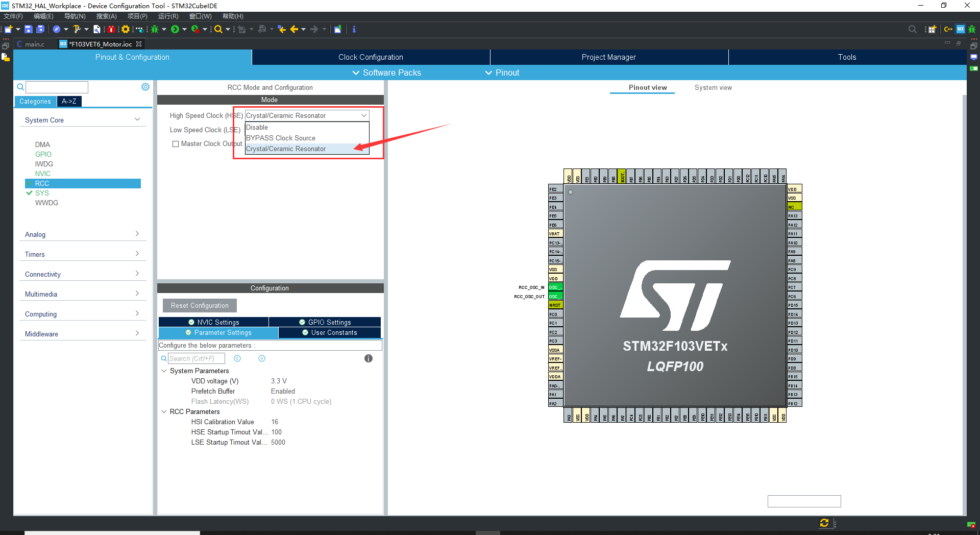Image resolution: width=980 pixels, height=535 pixels.
Task: Expand the Analog category
Action: pos(82,234)
